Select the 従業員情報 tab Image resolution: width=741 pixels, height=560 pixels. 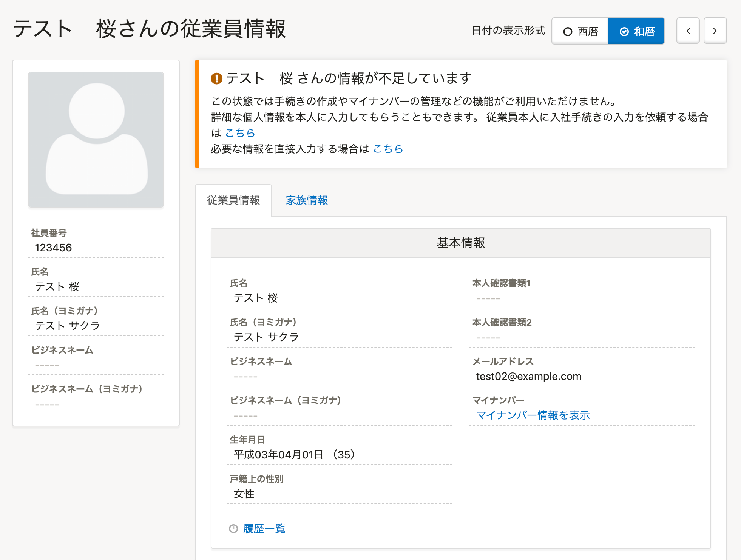pos(233,200)
